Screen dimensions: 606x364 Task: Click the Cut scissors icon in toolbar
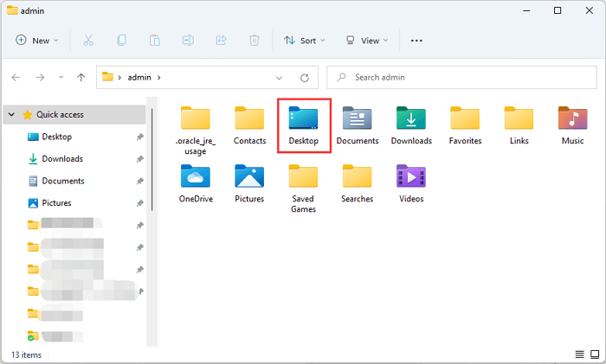(x=88, y=41)
